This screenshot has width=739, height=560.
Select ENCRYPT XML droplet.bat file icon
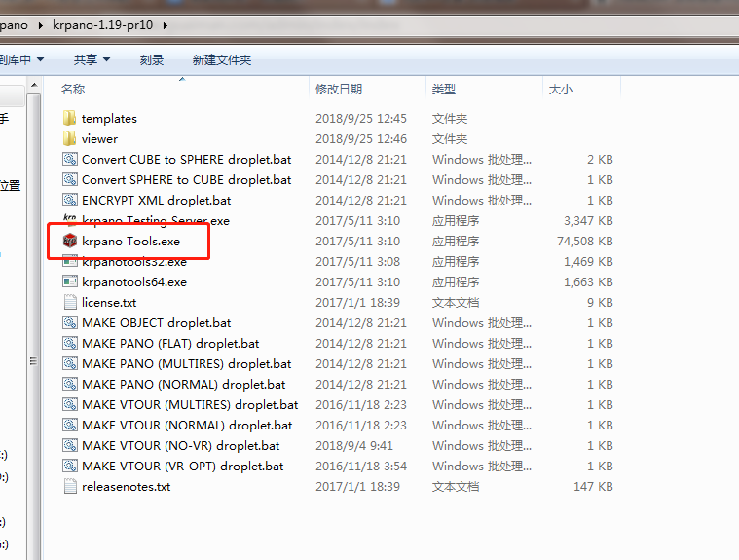pyautogui.click(x=70, y=200)
